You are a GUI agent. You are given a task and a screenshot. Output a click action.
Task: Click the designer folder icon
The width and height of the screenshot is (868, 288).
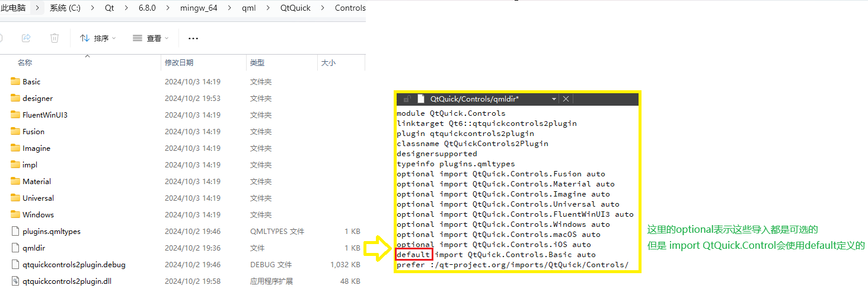(15, 98)
